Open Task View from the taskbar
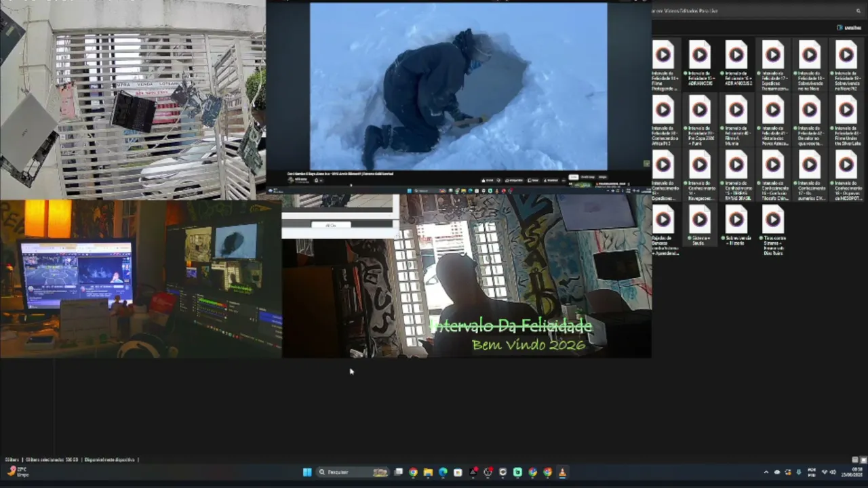 [398, 472]
